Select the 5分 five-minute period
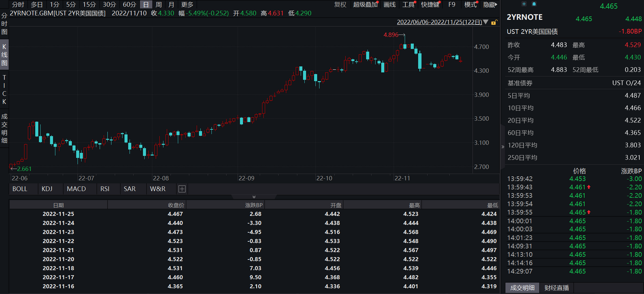 pos(71,5)
